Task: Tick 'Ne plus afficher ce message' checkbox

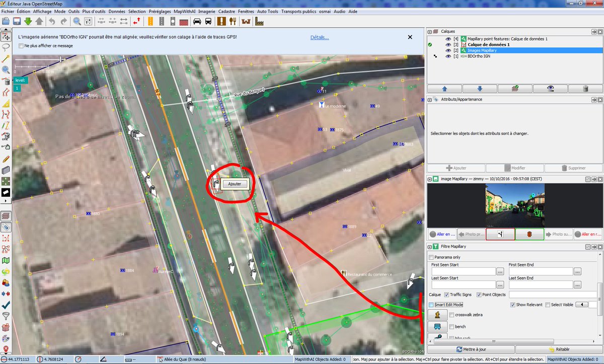Action: pos(21,46)
